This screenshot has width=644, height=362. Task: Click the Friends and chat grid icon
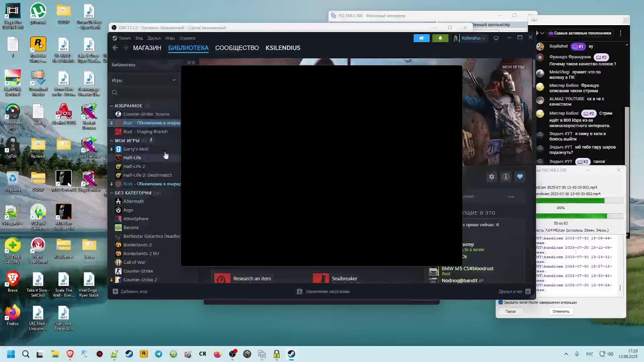[x=528, y=291]
